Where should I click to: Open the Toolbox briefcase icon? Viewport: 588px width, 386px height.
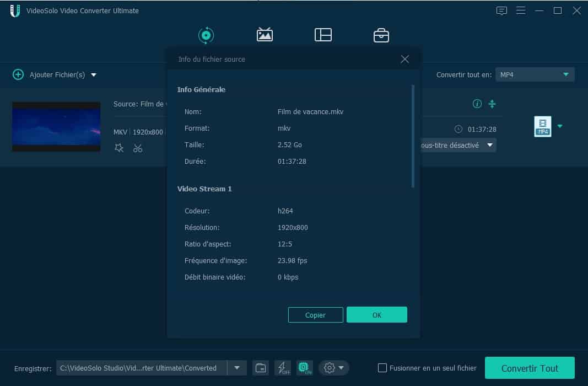tap(381, 35)
